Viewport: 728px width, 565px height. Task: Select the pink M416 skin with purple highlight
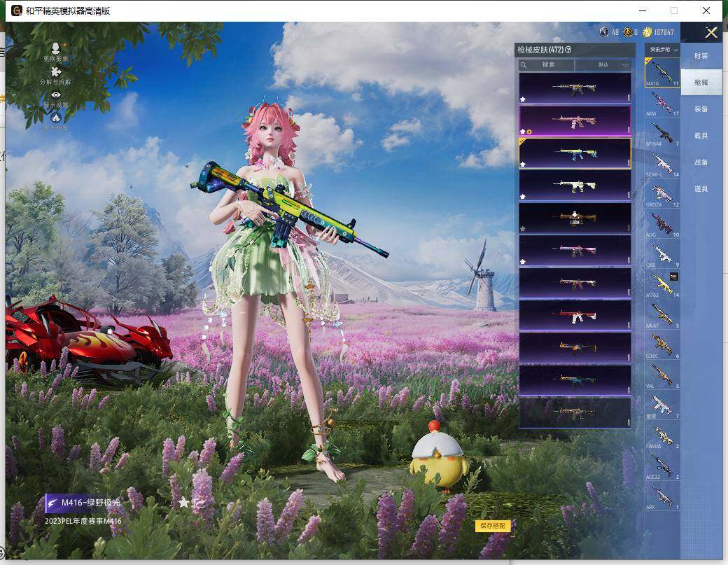(x=575, y=120)
